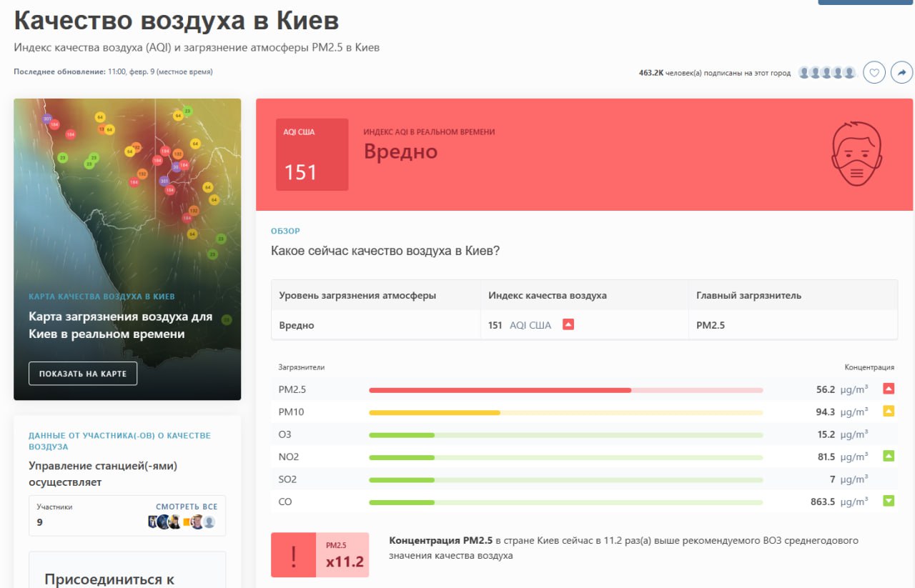Select the ОБЗОР section label

285,231
